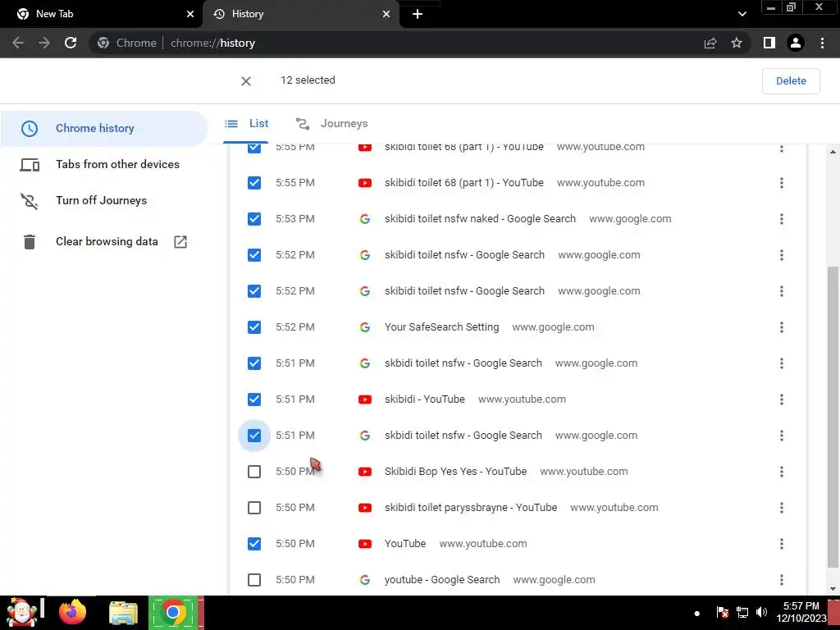Screen dimensions: 840x630
Task: Open a new tab with the plus button
Action: pyautogui.click(x=418, y=14)
